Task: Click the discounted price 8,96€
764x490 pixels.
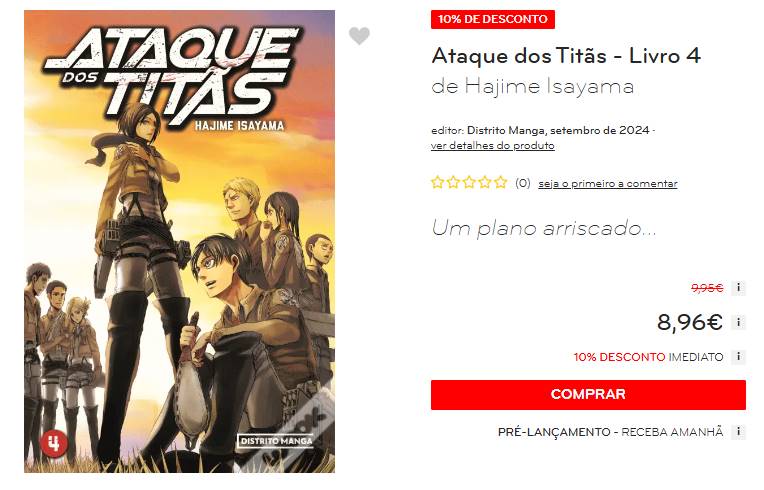Action: click(x=689, y=322)
